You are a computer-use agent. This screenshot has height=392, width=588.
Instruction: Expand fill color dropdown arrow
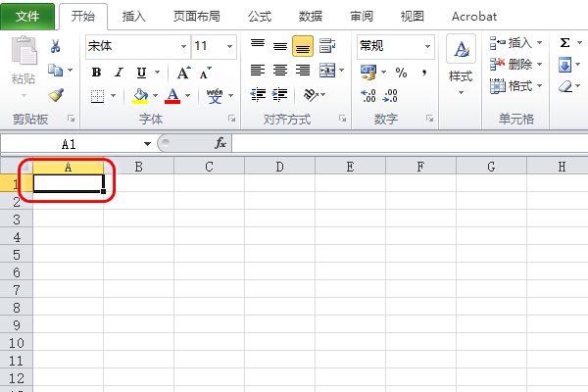click(x=155, y=96)
